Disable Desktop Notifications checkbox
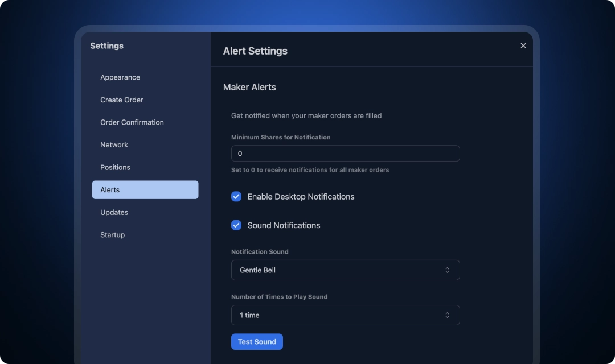The height and width of the screenshot is (364, 615). click(x=236, y=196)
